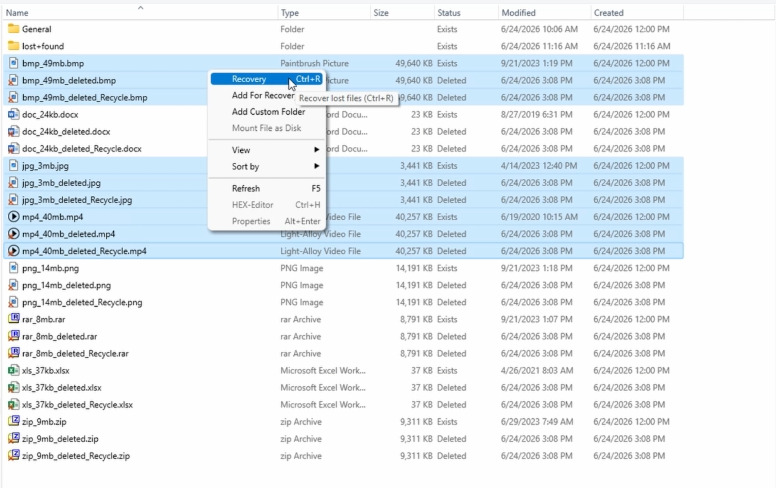Screen dimensions: 776x488
Task: Click PNG Image type of png_14mb.png
Action: pyautogui.click(x=301, y=268)
